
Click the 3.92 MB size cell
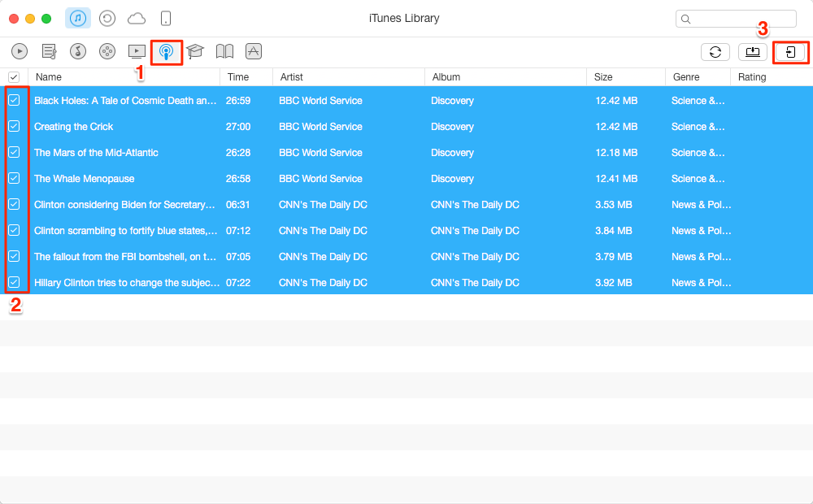[x=613, y=283]
